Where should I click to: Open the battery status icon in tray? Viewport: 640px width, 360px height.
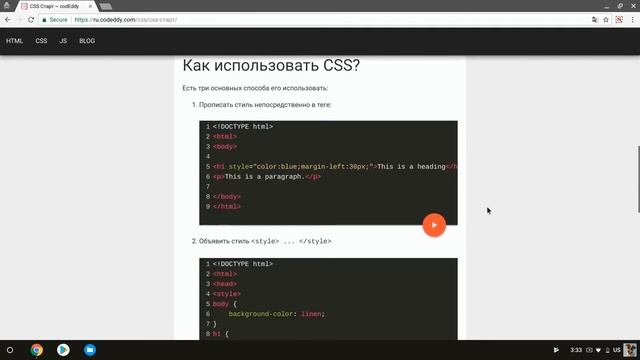[607, 350]
